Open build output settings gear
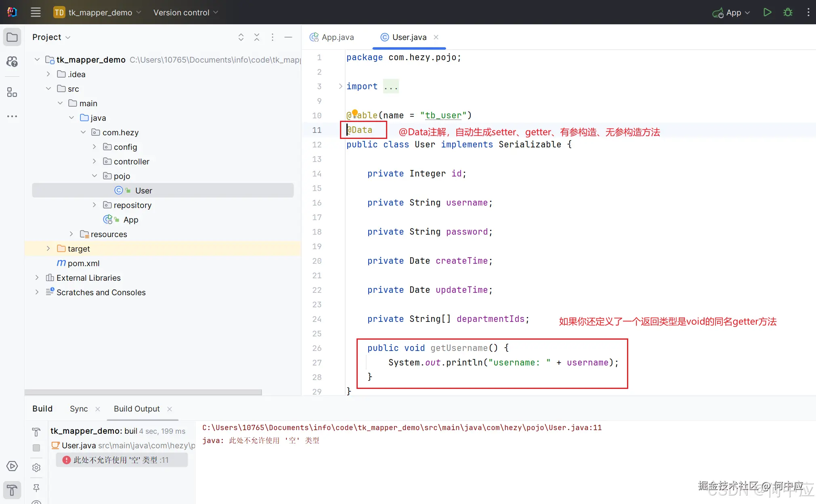816x504 pixels. click(36, 468)
